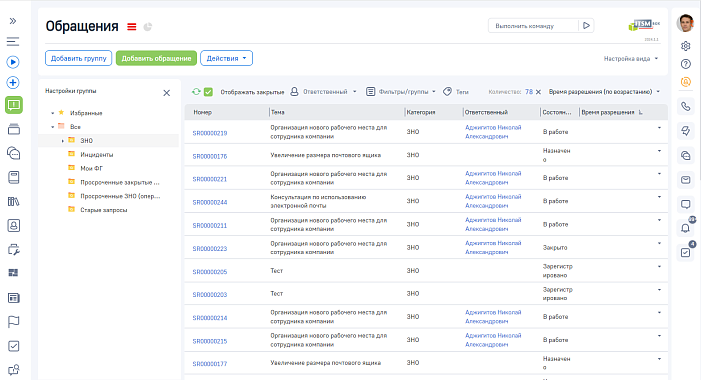Toggle the Отображать закрытые checkbox
The image size is (701, 380).
pos(208,92)
